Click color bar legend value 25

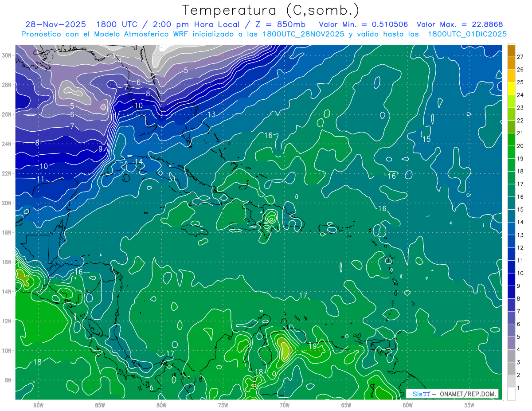[520, 82]
